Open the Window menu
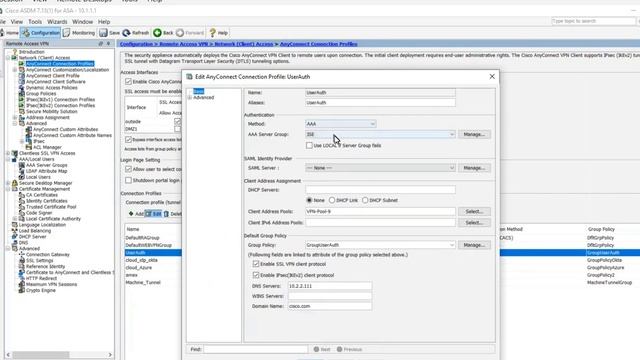Image resolution: width=640 pixels, height=360 pixels. pos(82,22)
